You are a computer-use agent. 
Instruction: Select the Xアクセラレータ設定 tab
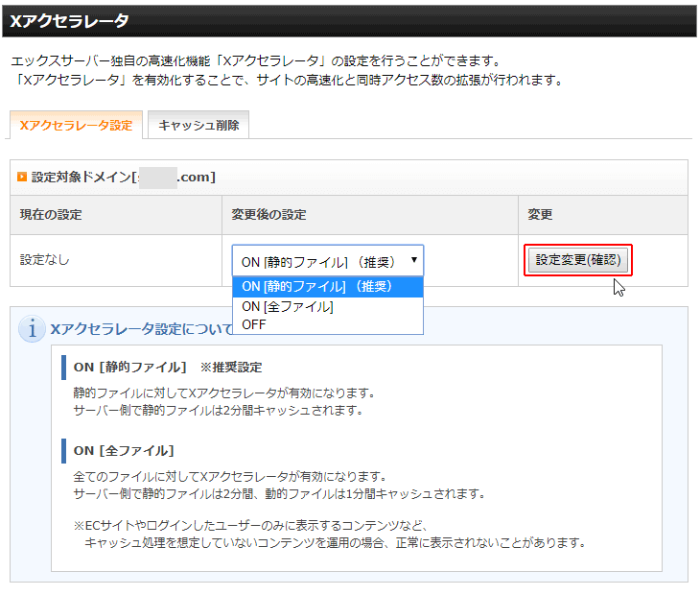(76, 126)
